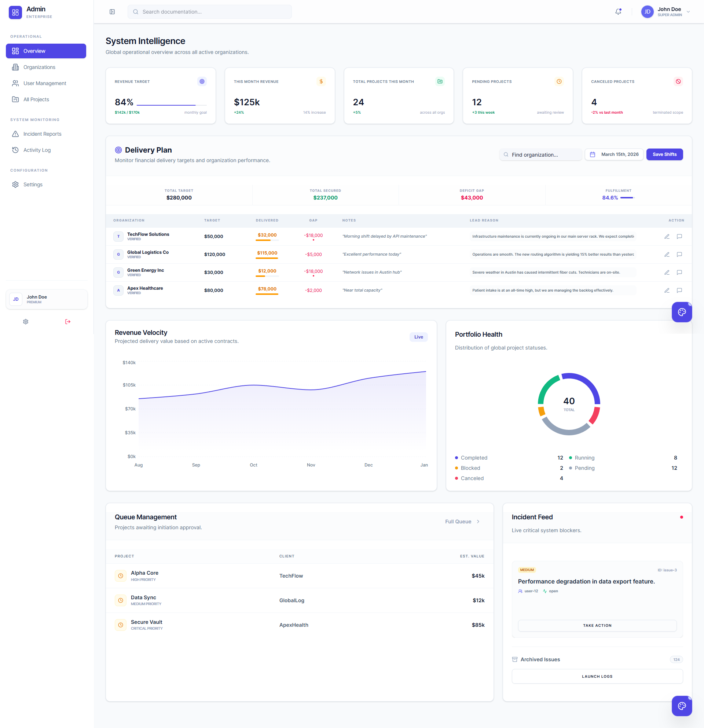
Task: Click the Live badge on Revenue Velocity
Action: 418,337
